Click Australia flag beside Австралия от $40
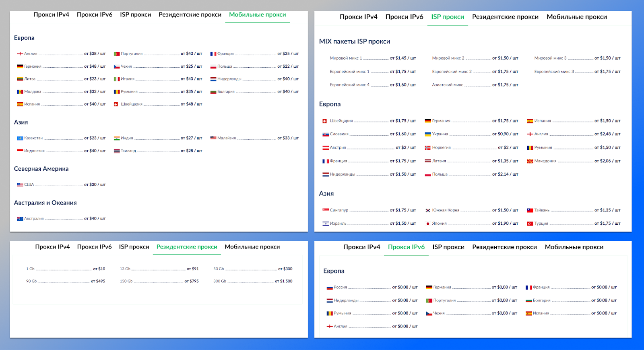644x350 pixels. [x=20, y=219]
